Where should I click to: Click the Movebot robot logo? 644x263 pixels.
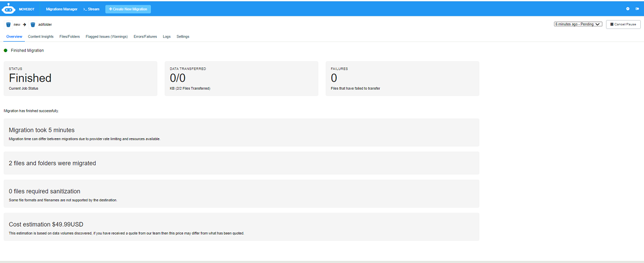tap(8, 8)
